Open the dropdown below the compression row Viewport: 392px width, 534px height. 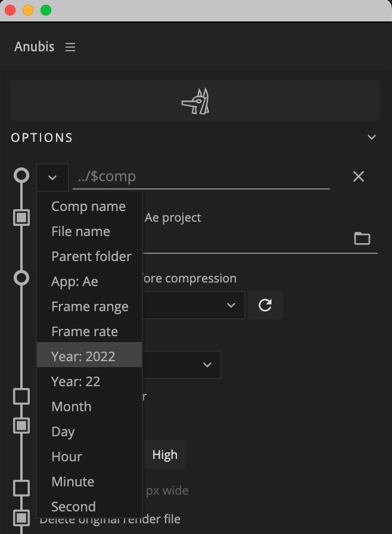coord(182,365)
